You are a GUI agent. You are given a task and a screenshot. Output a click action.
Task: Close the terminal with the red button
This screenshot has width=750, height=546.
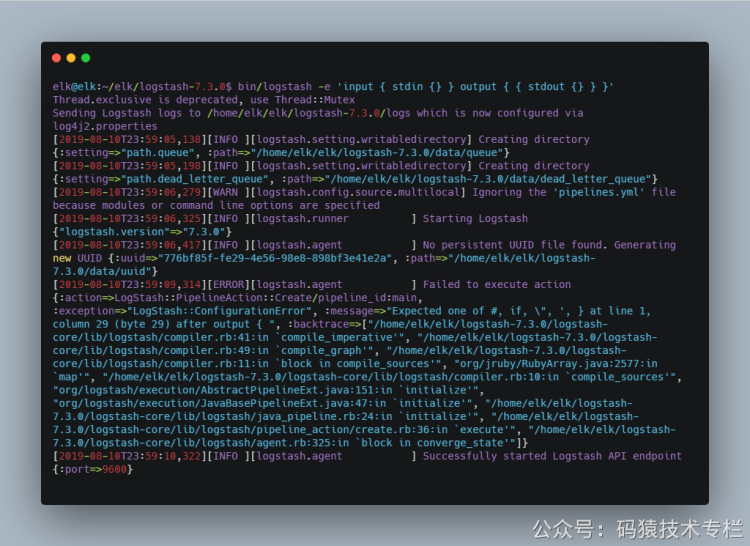56,58
